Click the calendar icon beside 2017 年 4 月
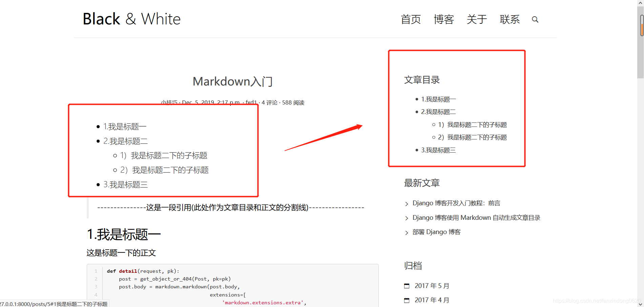Viewport: 644px width, 307px height. 407,300
